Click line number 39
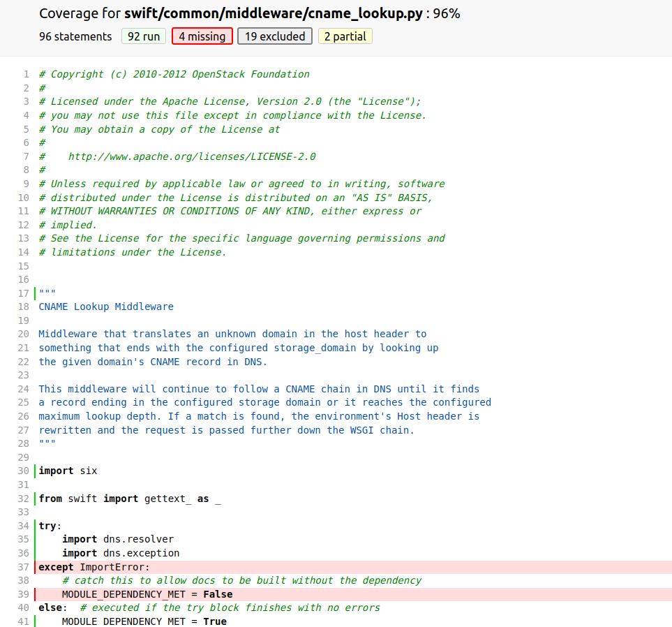 pyautogui.click(x=24, y=594)
